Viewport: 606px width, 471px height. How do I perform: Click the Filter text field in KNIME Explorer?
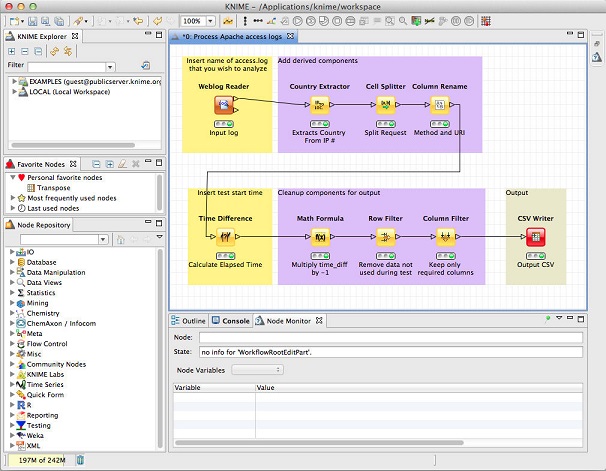point(67,67)
